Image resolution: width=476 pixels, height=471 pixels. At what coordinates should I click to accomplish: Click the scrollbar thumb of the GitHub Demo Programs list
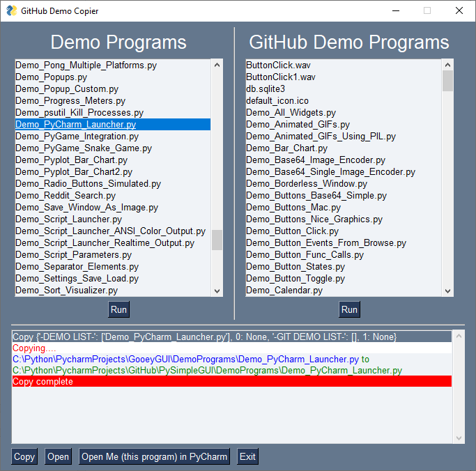[x=447, y=81]
